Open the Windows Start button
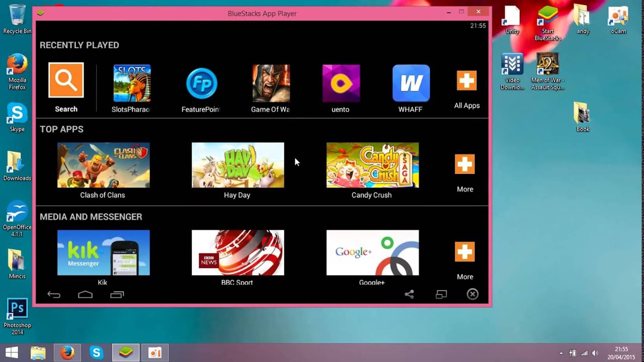This screenshot has width=644, height=362. click(x=12, y=352)
